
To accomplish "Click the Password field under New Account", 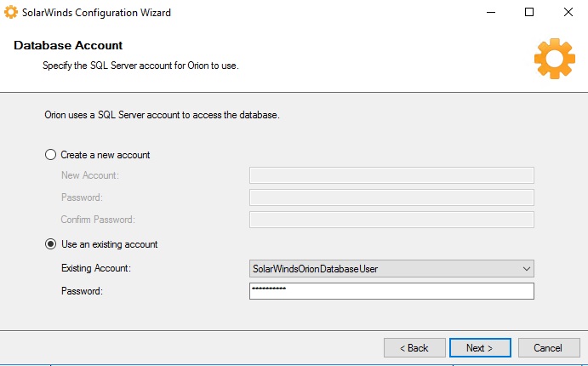I will tap(391, 197).
